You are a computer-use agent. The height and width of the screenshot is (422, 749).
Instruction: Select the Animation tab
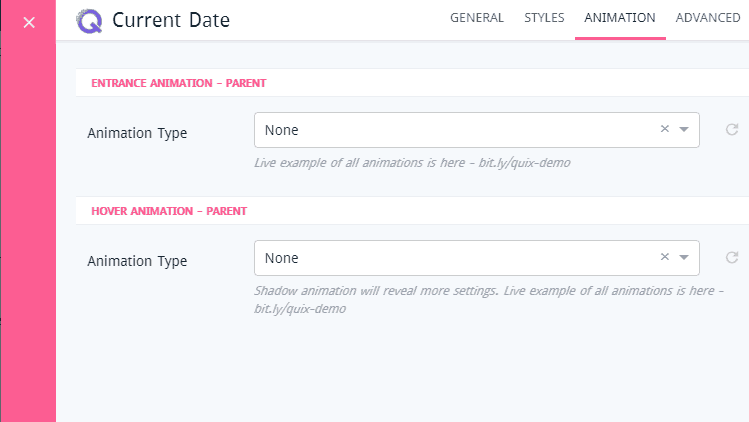click(x=620, y=18)
